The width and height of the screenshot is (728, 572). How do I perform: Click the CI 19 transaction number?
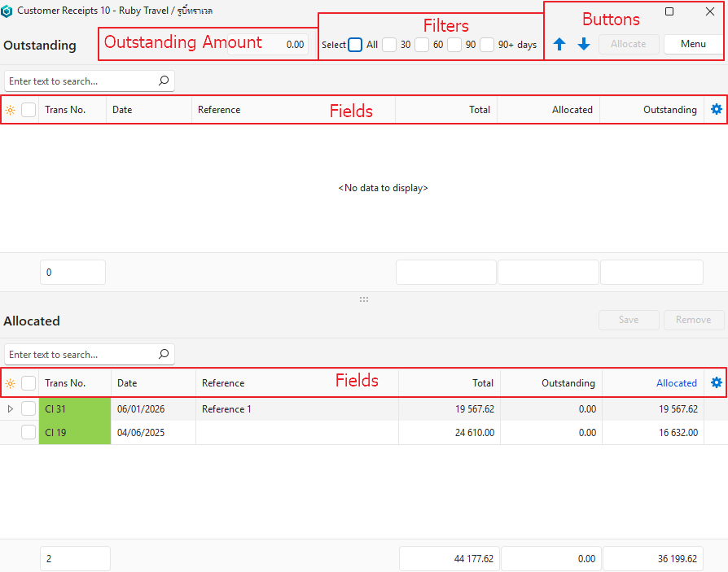(x=56, y=433)
